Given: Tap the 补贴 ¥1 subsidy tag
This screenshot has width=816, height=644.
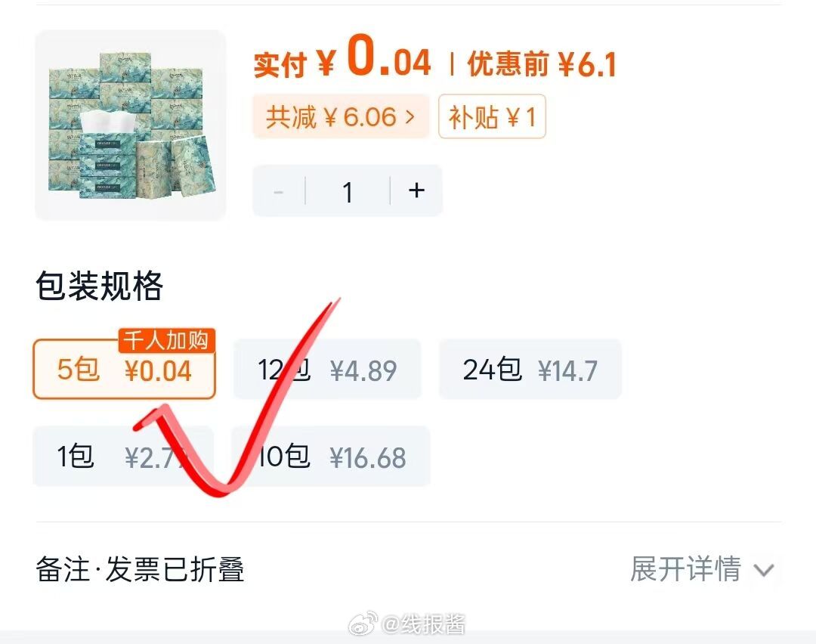Looking at the screenshot, I should 492,116.
